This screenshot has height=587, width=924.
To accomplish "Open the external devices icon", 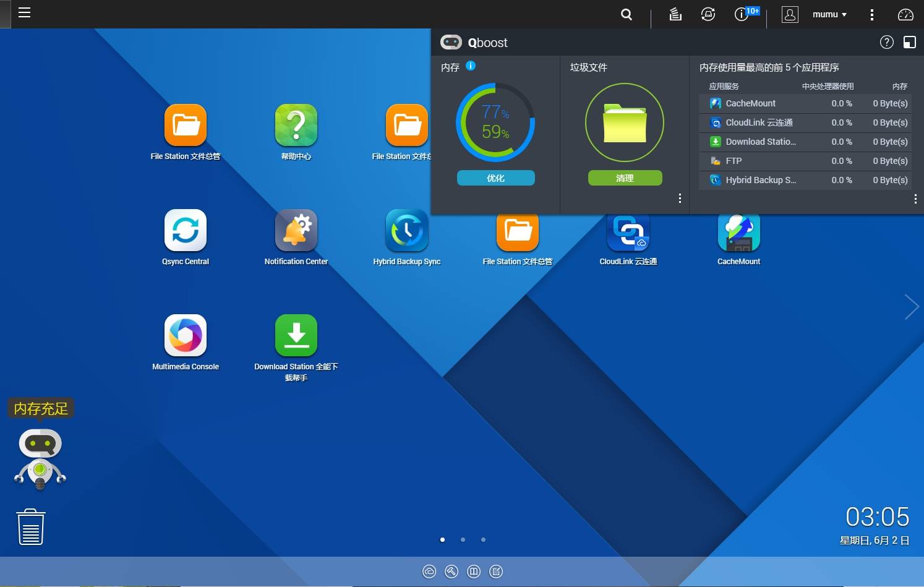I will click(x=708, y=14).
